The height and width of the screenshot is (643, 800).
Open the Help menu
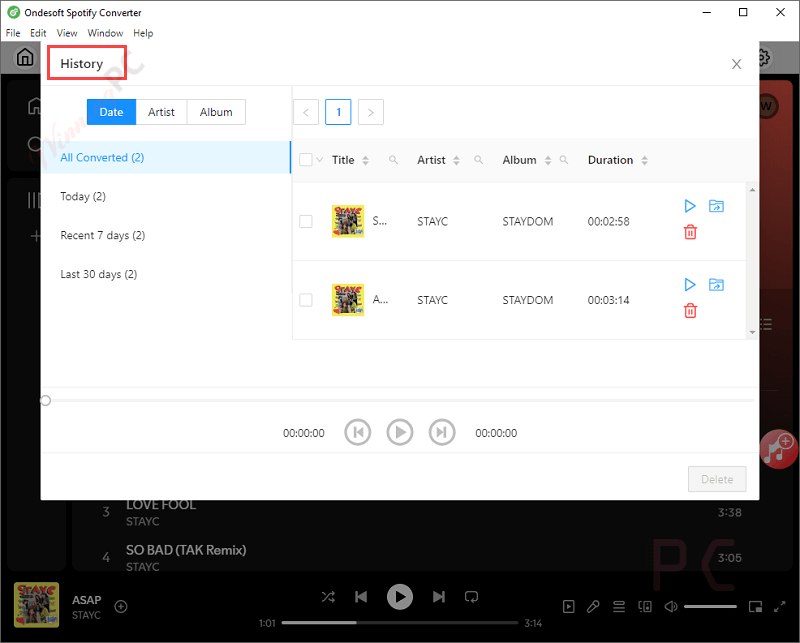[143, 33]
